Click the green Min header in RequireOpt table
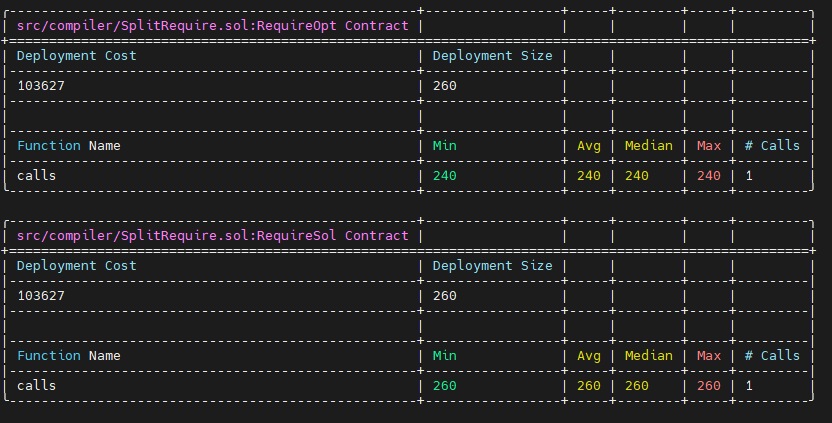This screenshot has width=832, height=423. point(445,145)
